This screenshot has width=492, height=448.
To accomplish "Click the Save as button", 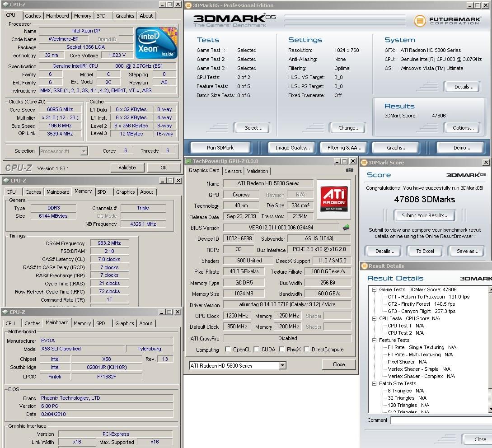I will coord(467,251).
